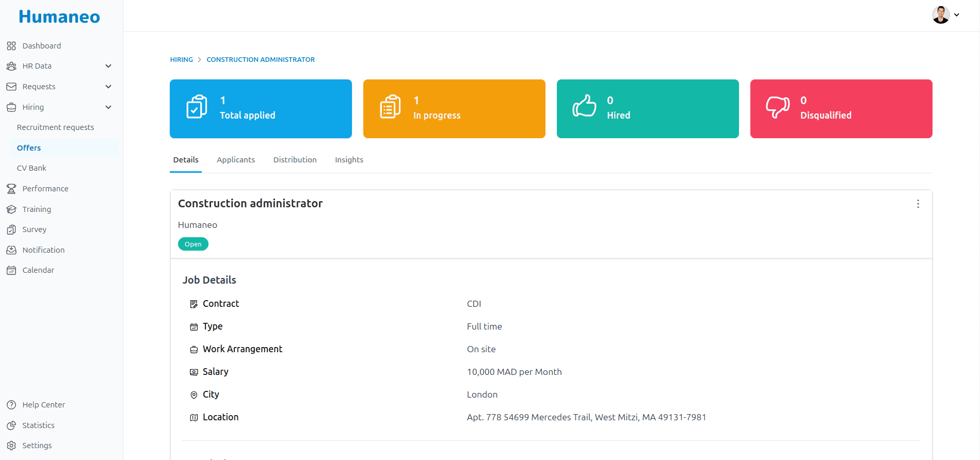Click the Construction administrator title
This screenshot has height=460, width=980.
[250, 204]
